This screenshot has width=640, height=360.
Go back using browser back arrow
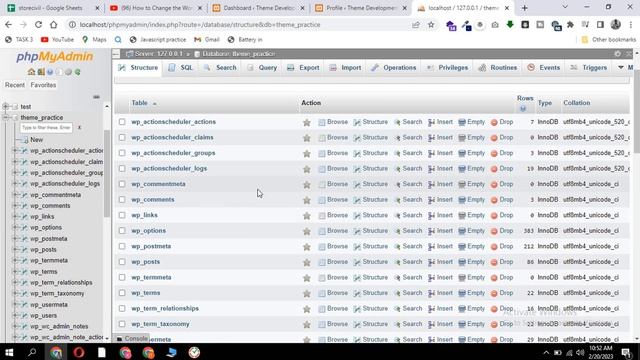click(9, 24)
